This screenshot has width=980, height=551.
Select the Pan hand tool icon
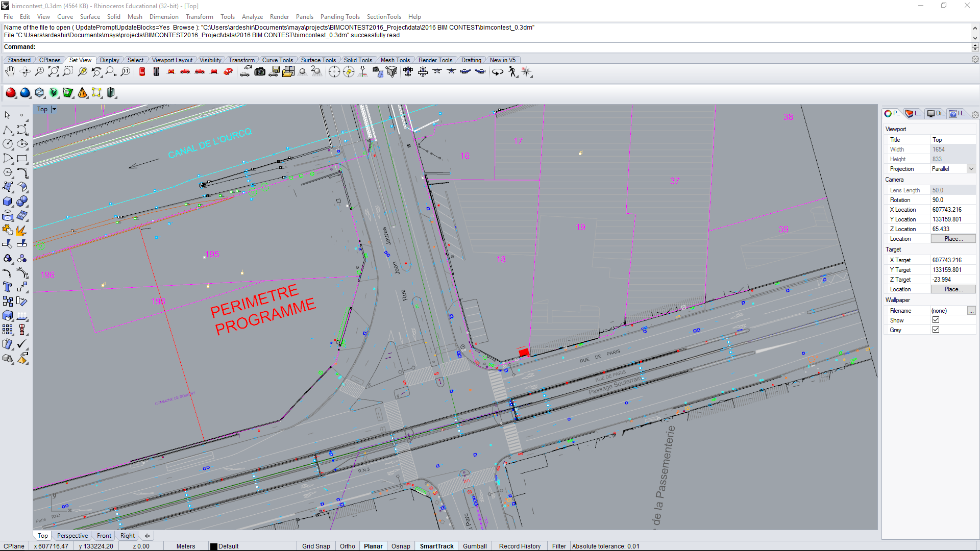click(10, 72)
